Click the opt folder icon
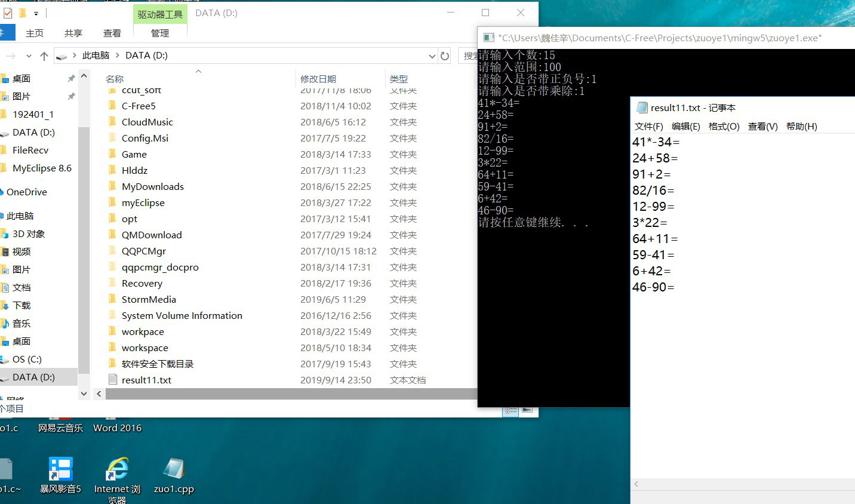 (112, 219)
